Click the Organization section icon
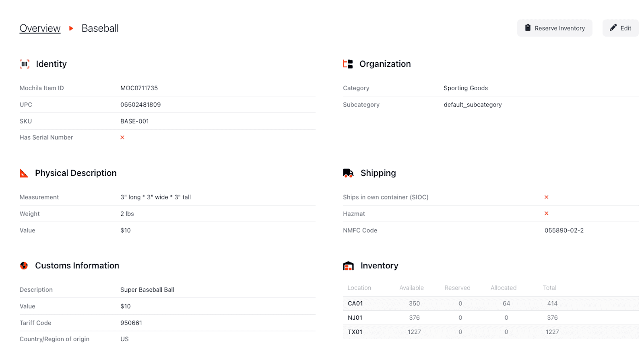 [348, 64]
